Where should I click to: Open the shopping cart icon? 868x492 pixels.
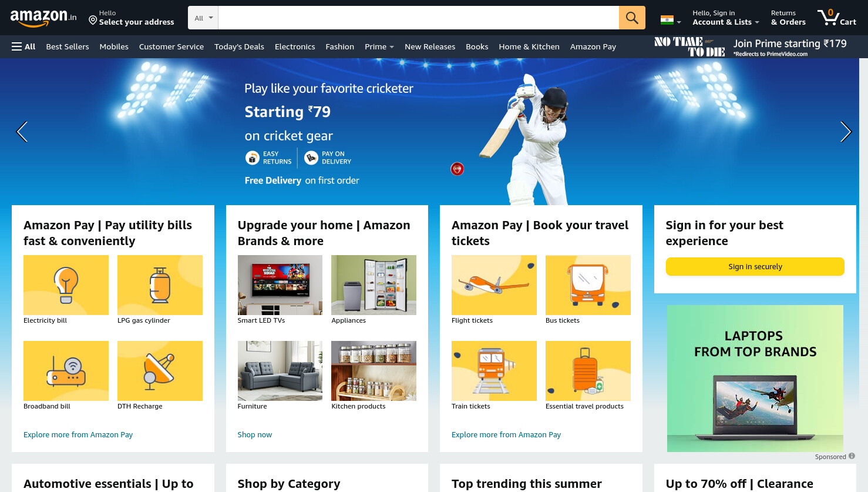[828, 17]
